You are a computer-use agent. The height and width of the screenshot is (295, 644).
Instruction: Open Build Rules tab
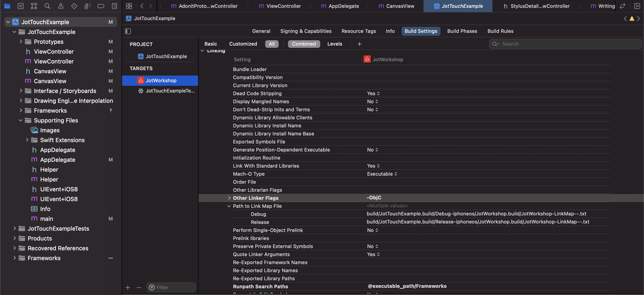(500, 31)
